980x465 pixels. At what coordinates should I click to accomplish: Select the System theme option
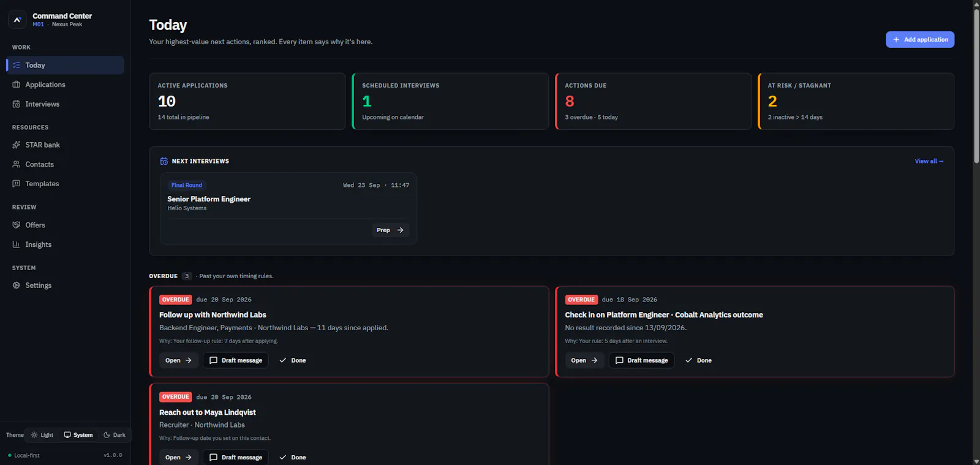(x=78, y=435)
